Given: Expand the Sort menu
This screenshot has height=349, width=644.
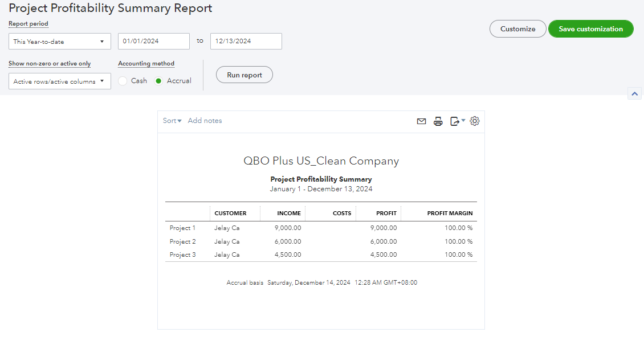Looking at the screenshot, I should [172, 121].
